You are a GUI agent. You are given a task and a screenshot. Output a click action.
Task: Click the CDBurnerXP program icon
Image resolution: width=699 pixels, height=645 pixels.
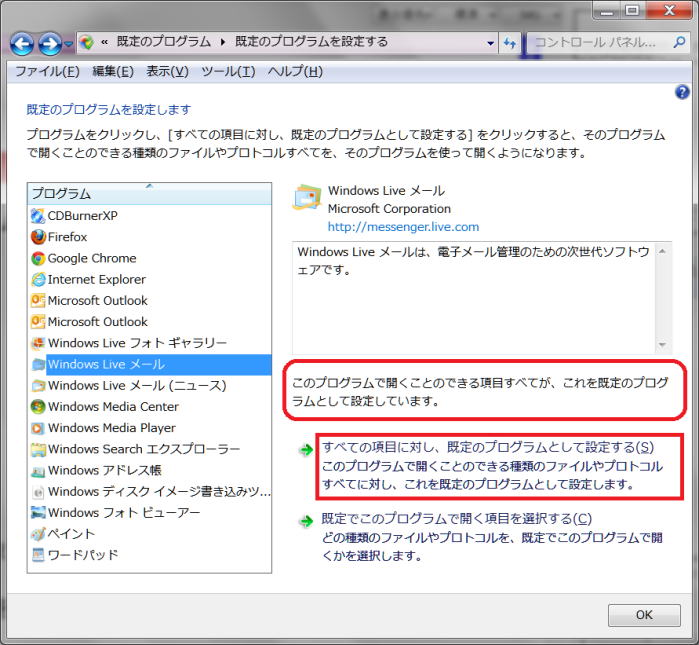click(38, 216)
